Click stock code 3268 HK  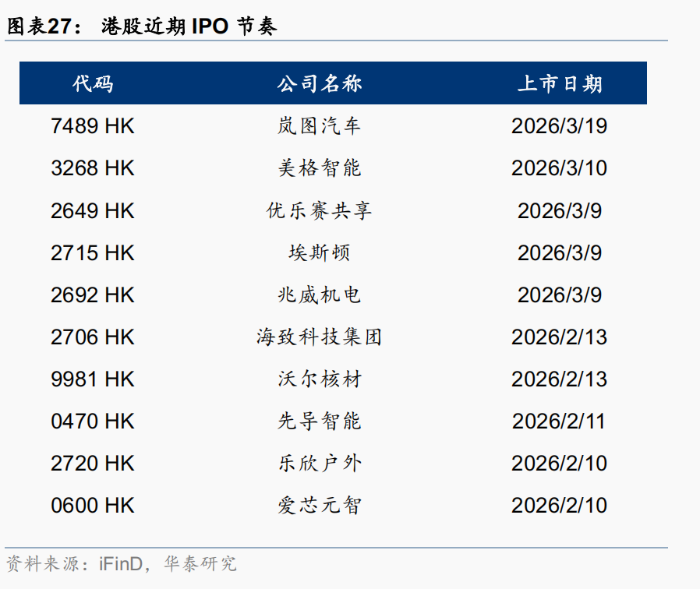pos(93,168)
